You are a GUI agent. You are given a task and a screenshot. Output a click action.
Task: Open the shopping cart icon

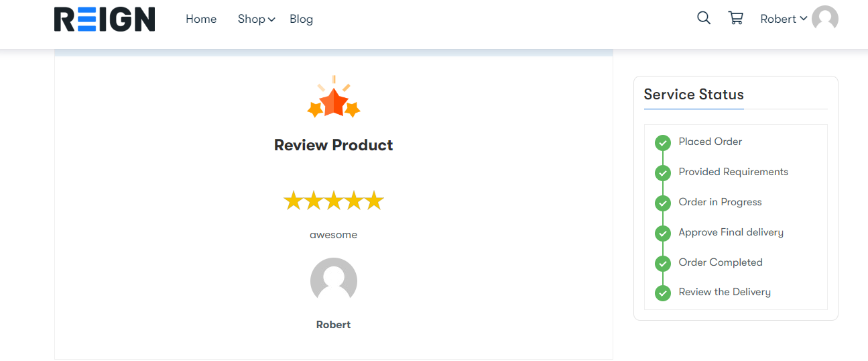click(735, 18)
